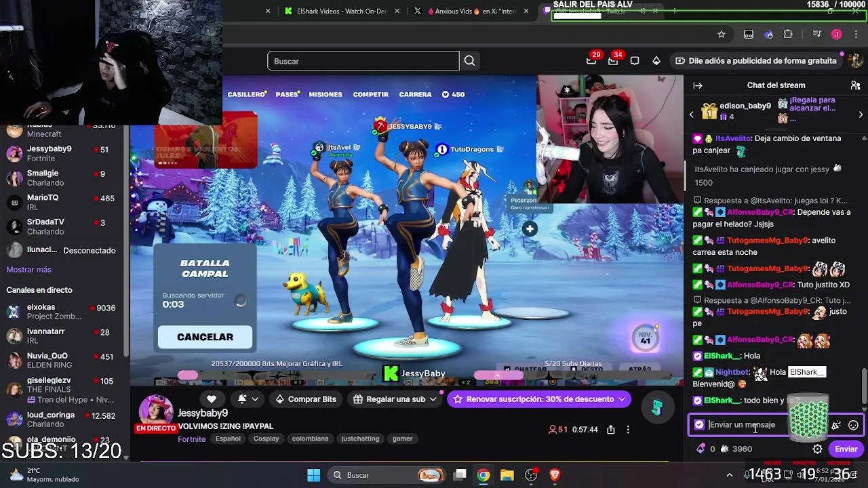
Task: Send the chat message with Enviar
Action: tap(846, 449)
